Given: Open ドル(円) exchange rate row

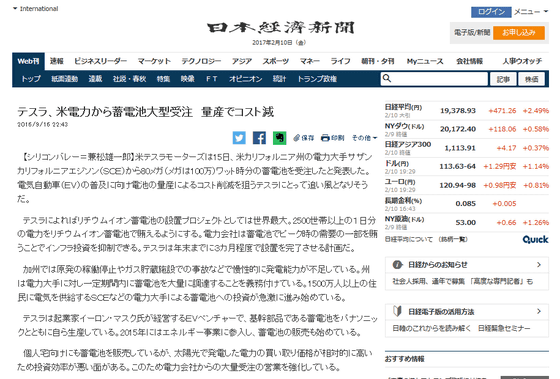Looking at the screenshot, I should point(466,166).
